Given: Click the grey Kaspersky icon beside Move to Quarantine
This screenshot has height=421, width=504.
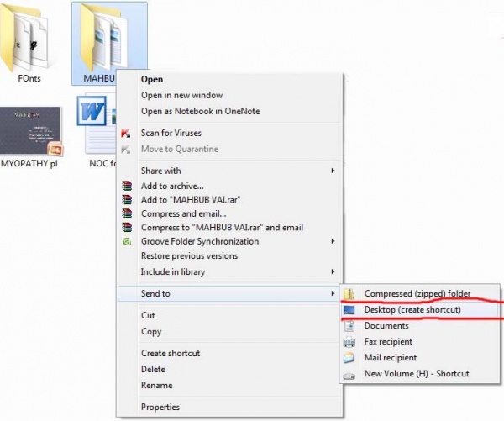Looking at the screenshot, I should (x=126, y=150).
